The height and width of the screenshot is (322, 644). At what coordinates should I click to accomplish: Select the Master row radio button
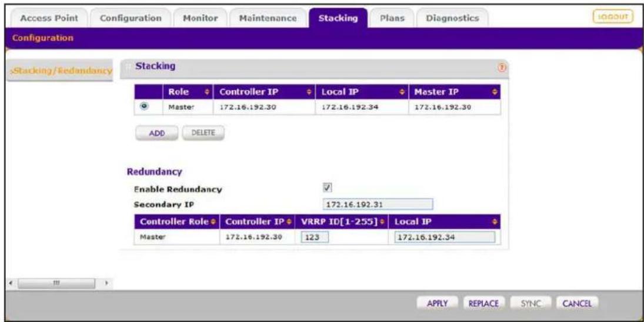click(x=144, y=106)
